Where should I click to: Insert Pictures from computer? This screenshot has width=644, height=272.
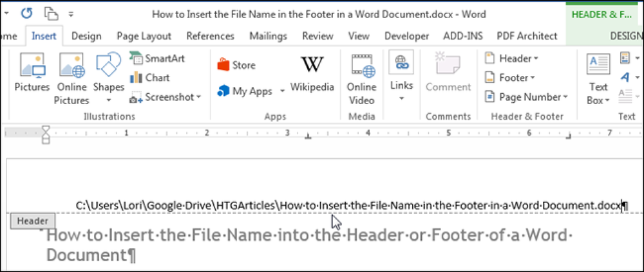(32, 73)
